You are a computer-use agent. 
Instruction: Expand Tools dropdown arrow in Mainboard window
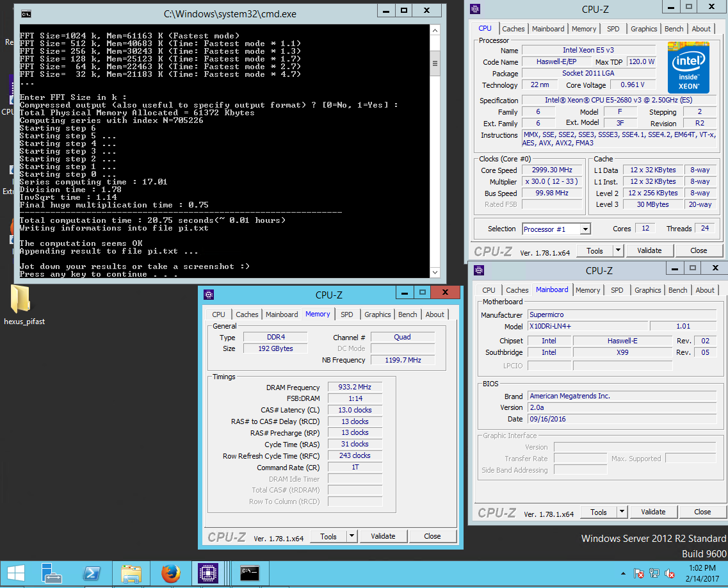(622, 512)
